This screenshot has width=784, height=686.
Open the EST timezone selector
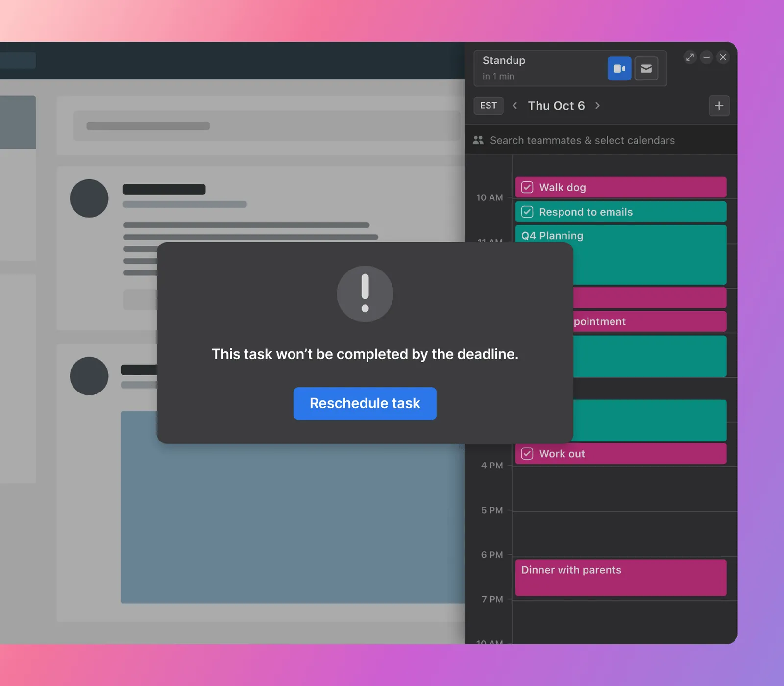pos(488,106)
